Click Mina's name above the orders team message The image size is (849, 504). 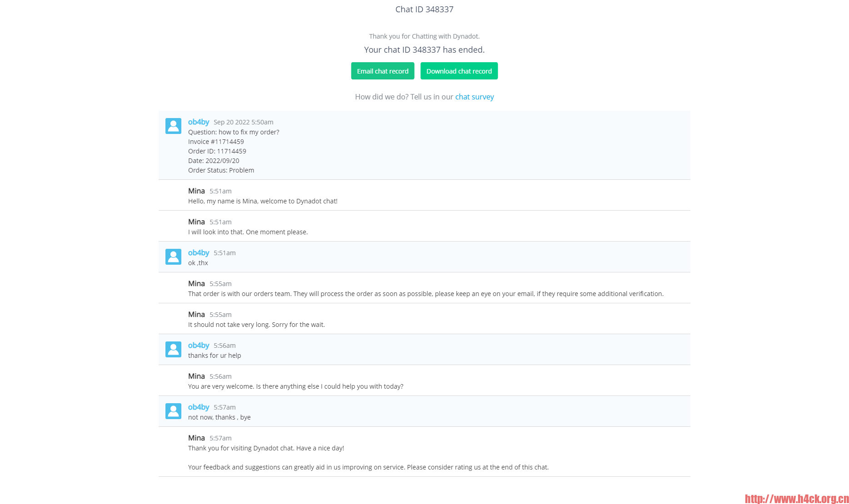coord(196,283)
